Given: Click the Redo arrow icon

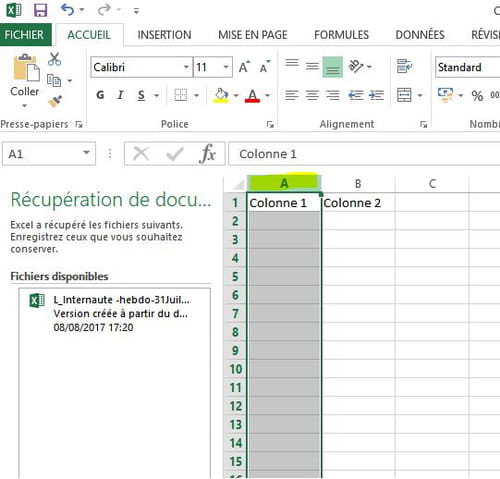Looking at the screenshot, I should click(x=104, y=10).
